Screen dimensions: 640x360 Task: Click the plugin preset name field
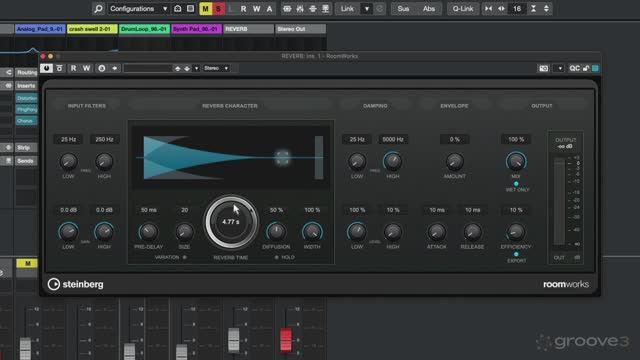[x=148, y=68]
